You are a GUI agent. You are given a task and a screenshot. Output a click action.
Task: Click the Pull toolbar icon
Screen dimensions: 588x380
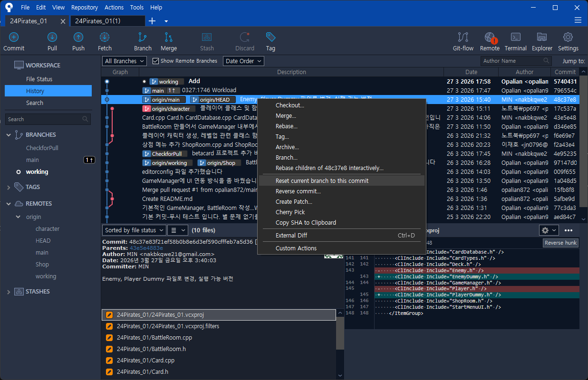52,38
